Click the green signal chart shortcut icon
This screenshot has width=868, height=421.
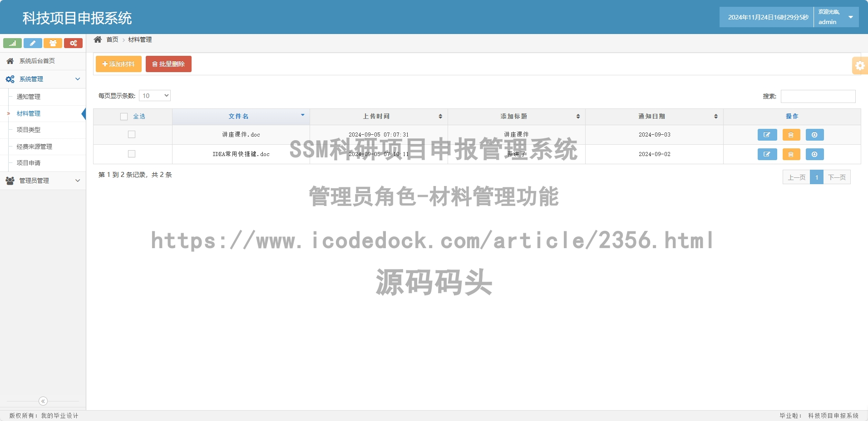click(x=12, y=43)
